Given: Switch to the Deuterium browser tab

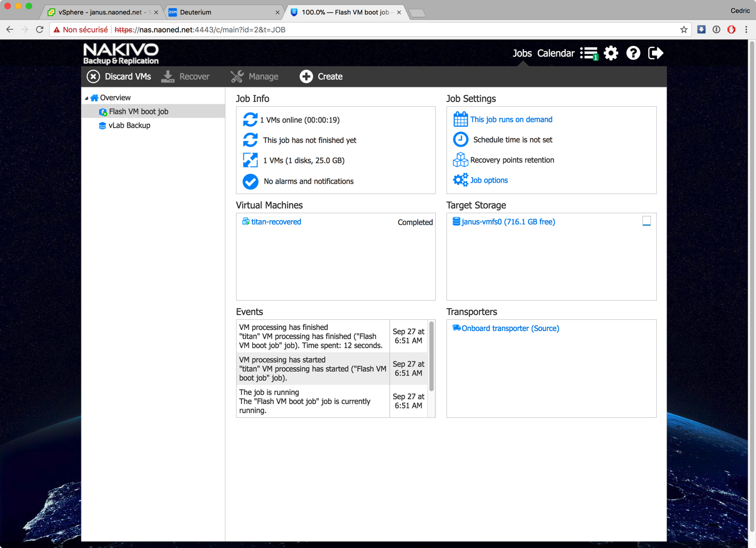Looking at the screenshot, I should click(224, 12).
